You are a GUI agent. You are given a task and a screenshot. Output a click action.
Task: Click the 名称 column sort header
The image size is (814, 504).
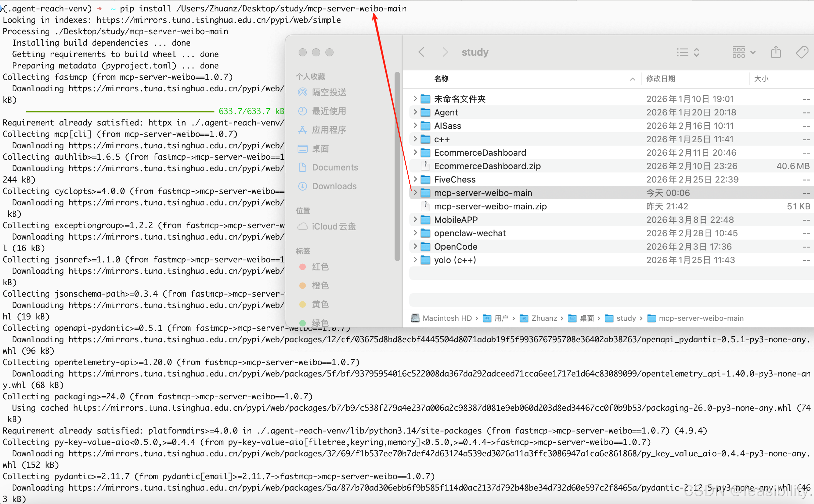(x=441, y=79)
